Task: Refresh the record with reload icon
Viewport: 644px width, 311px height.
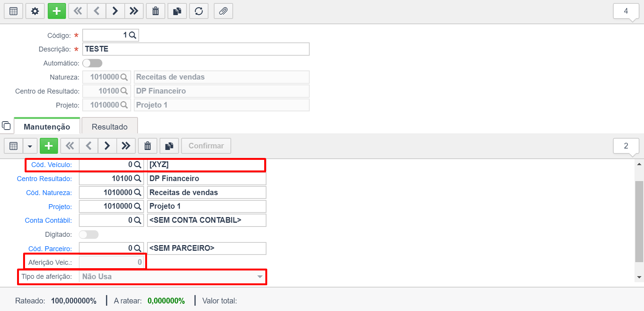Action: [x=199, y=11]
